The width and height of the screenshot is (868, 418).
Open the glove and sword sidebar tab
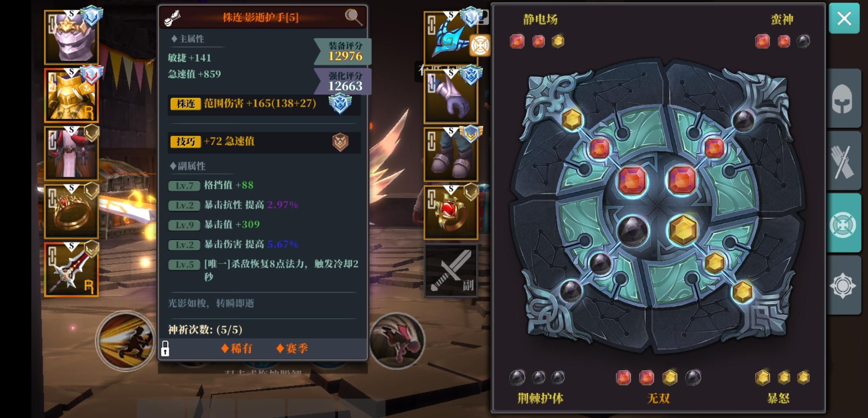coord(844,161)
